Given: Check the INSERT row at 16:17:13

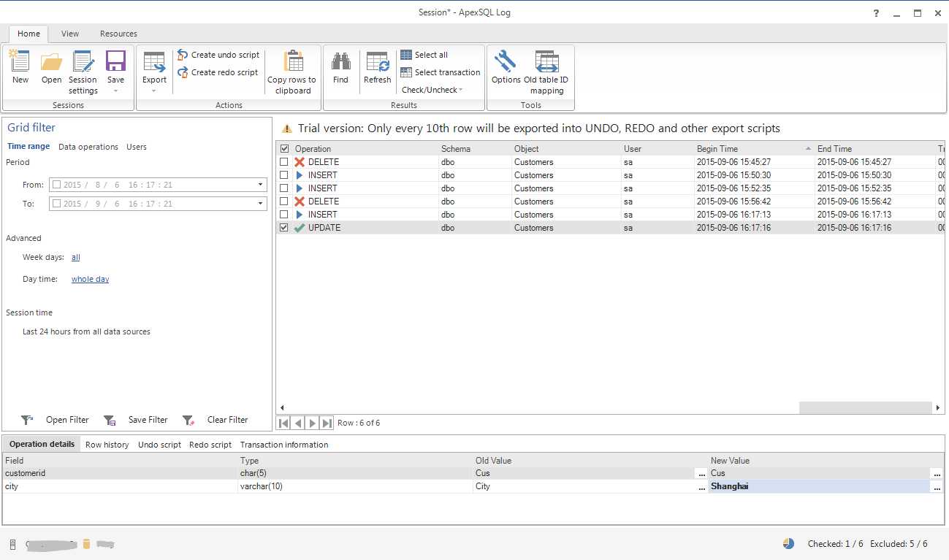Looking at the screenshot, I should (x=284, y=215).
